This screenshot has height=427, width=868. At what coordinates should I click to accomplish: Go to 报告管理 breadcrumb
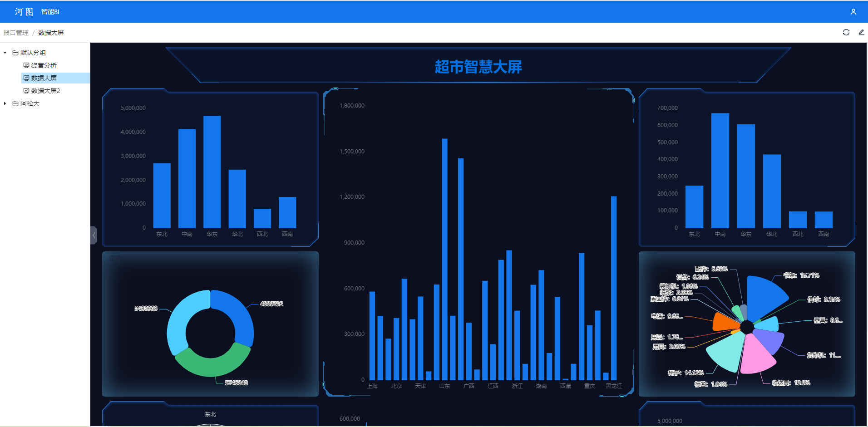(16, 33)
